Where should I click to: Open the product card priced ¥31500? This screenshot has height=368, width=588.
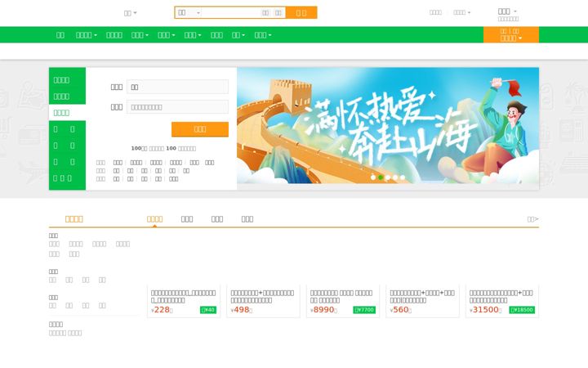502,301
